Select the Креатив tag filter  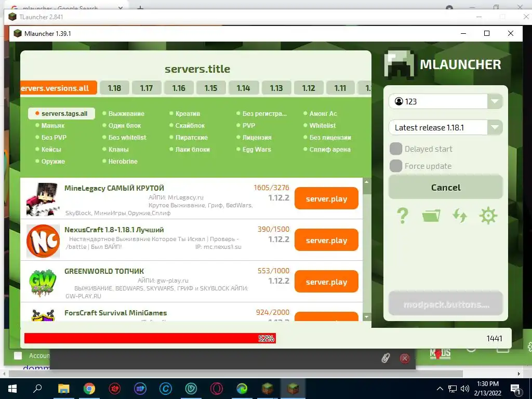coord(184,114)
